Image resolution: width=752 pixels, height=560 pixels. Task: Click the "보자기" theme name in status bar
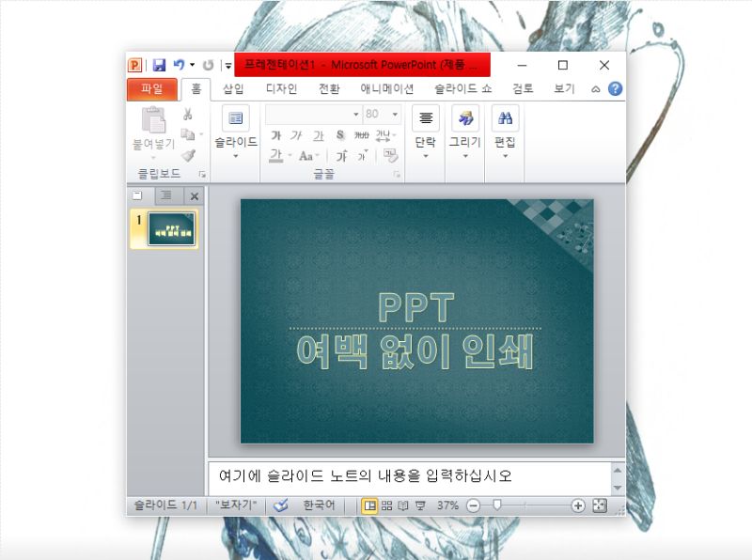[236, 505]
